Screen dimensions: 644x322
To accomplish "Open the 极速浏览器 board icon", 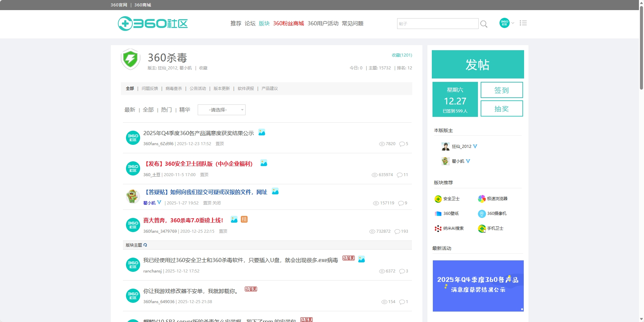I will [x=482, y=199].
